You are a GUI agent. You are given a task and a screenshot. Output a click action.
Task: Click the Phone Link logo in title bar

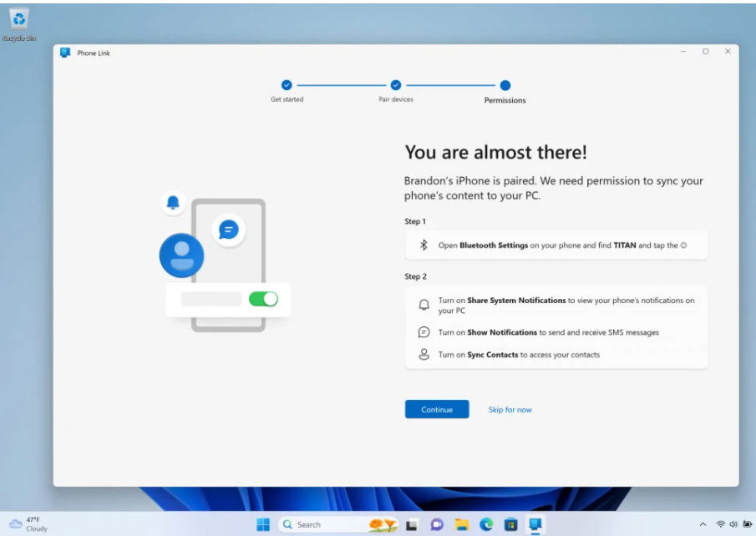point(65,53)
